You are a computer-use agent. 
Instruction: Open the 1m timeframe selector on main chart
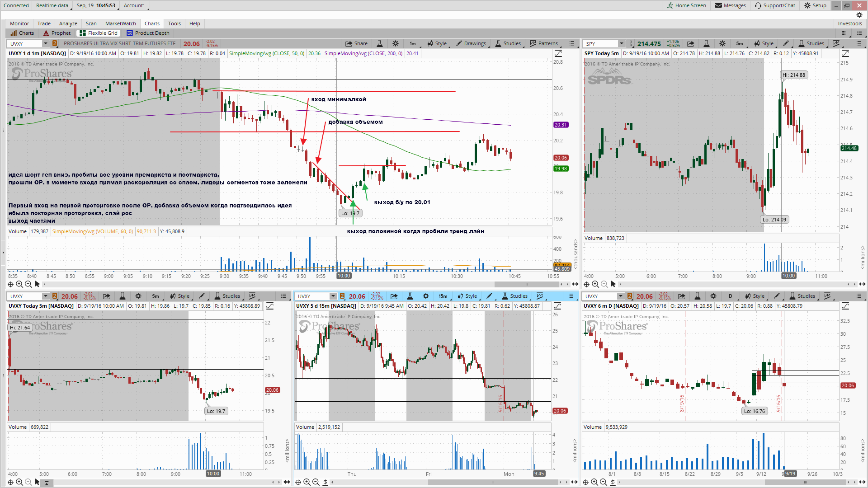click(x=413, y=43)
